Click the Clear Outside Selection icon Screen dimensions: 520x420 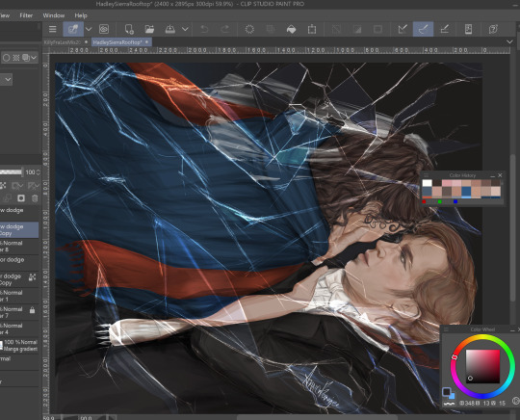pyautogui.click(x=271, y=29)
